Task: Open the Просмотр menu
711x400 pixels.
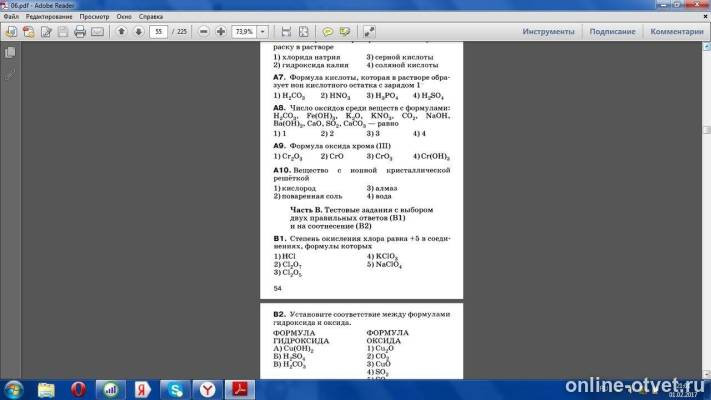Action: [94, 16]
